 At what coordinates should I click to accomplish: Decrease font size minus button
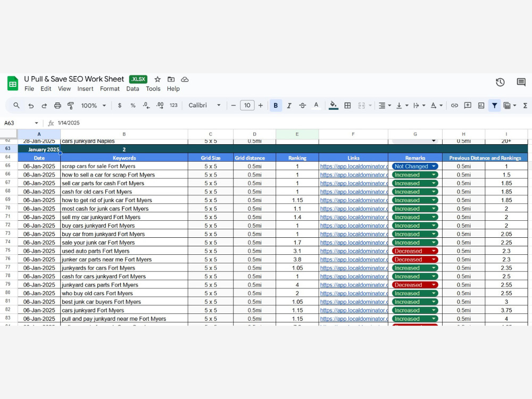[x=233, y=105]
